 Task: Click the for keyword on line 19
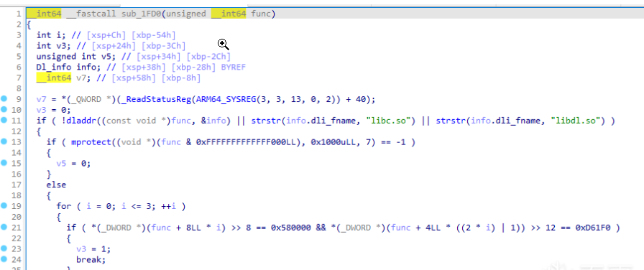click(64, 206)
